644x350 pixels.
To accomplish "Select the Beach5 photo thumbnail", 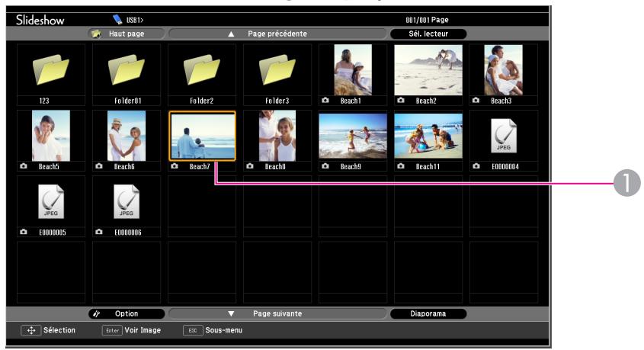I will pos(51,136).
